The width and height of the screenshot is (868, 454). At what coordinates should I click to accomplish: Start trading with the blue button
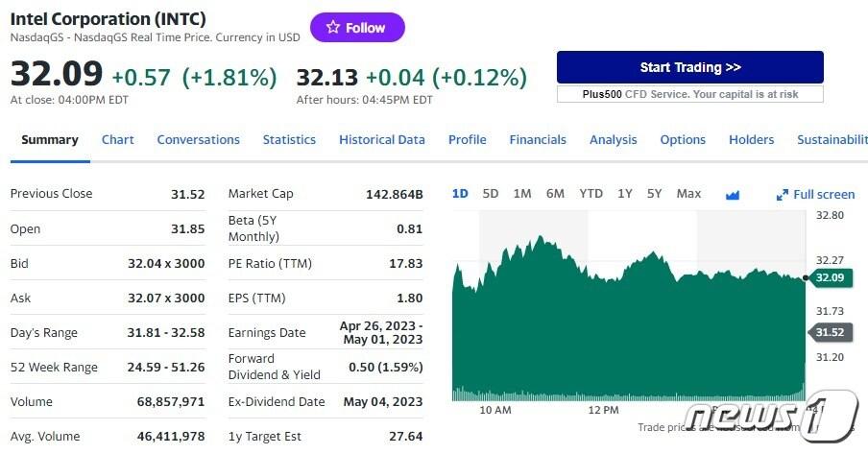[x=689, y=67]
